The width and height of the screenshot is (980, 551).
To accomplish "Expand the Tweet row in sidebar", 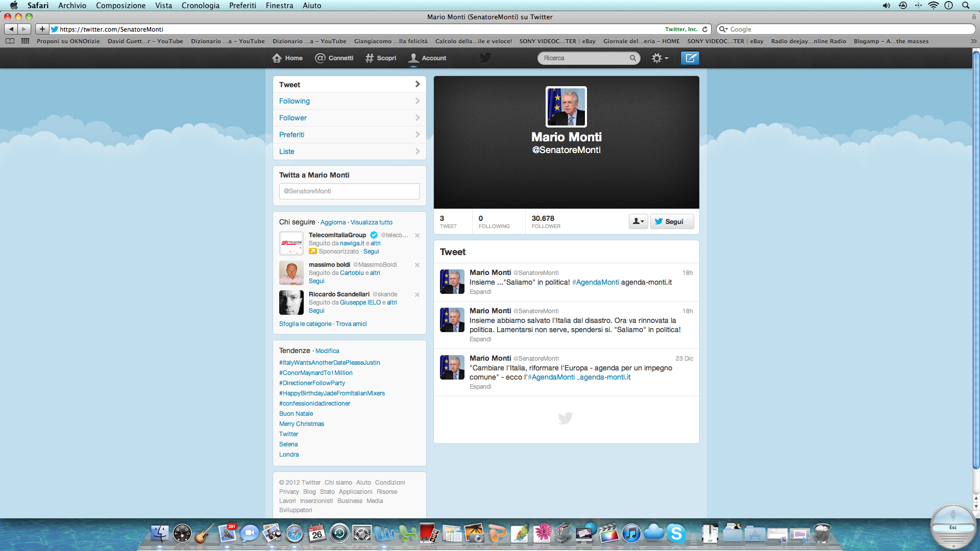I will (x=350, y=85).
